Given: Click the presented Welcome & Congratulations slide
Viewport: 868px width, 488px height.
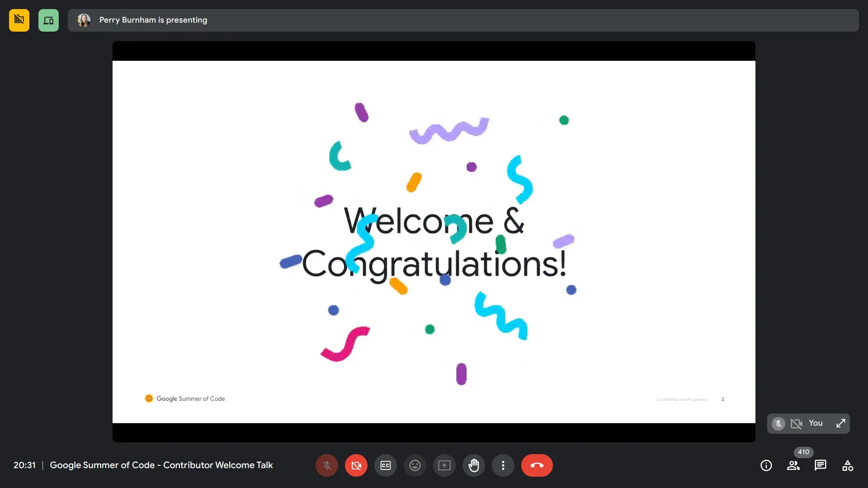Looking at the screenshot, I should click(x=434, y=242).
